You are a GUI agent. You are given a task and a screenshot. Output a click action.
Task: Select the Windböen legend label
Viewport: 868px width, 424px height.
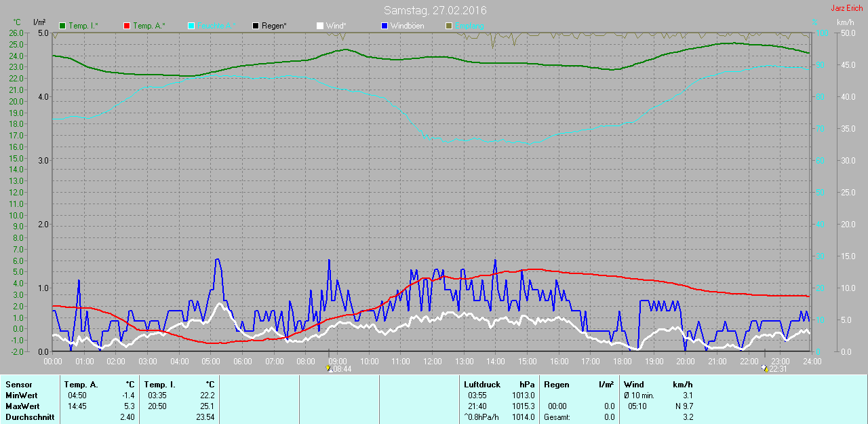[x=407, y=26]
